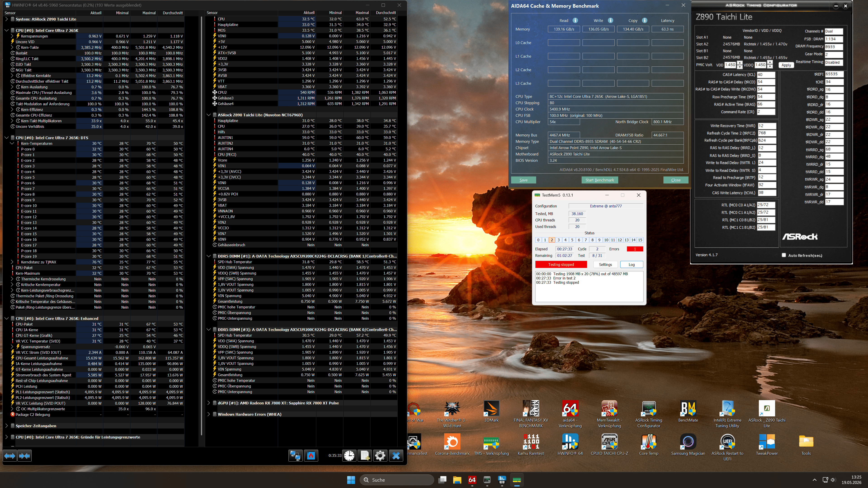Click Start Benchmark in AIDA64

[600, 180]
